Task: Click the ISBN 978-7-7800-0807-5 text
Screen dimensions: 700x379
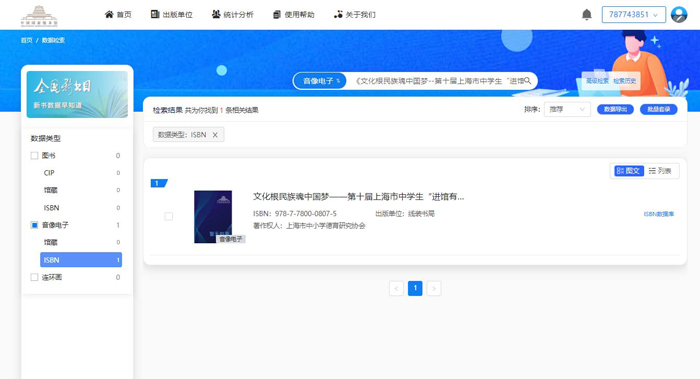Action: click(x=295, y=214)
